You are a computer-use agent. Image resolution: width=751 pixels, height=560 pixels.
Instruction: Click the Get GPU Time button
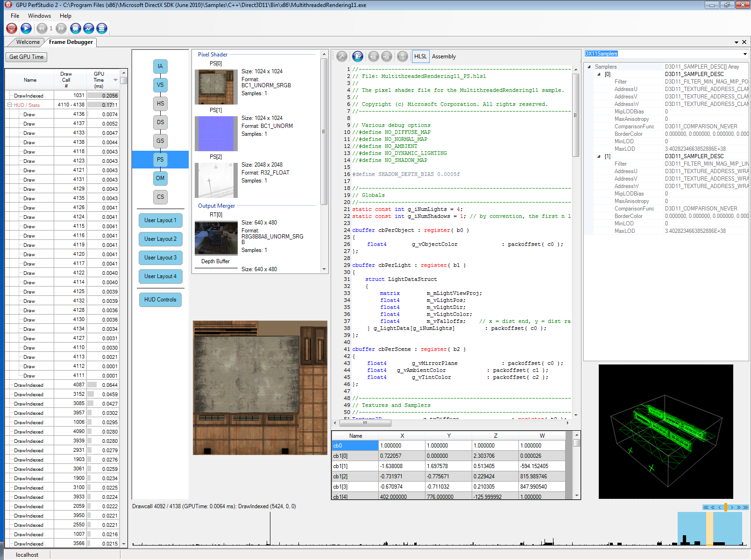(26, 57)
